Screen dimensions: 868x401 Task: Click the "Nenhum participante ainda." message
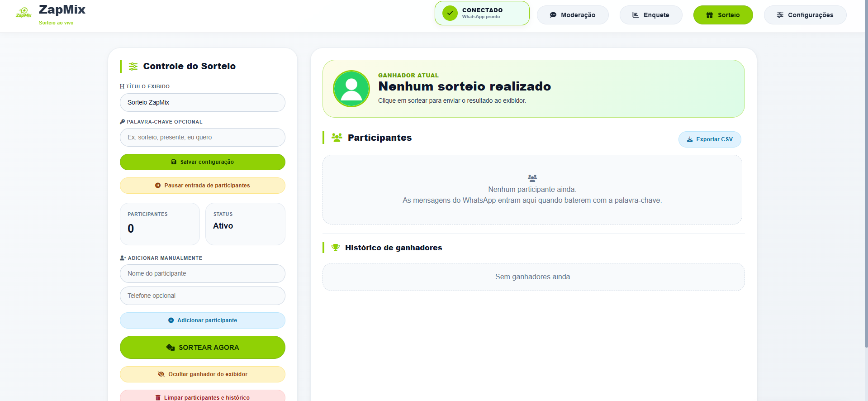pos(532,190)
